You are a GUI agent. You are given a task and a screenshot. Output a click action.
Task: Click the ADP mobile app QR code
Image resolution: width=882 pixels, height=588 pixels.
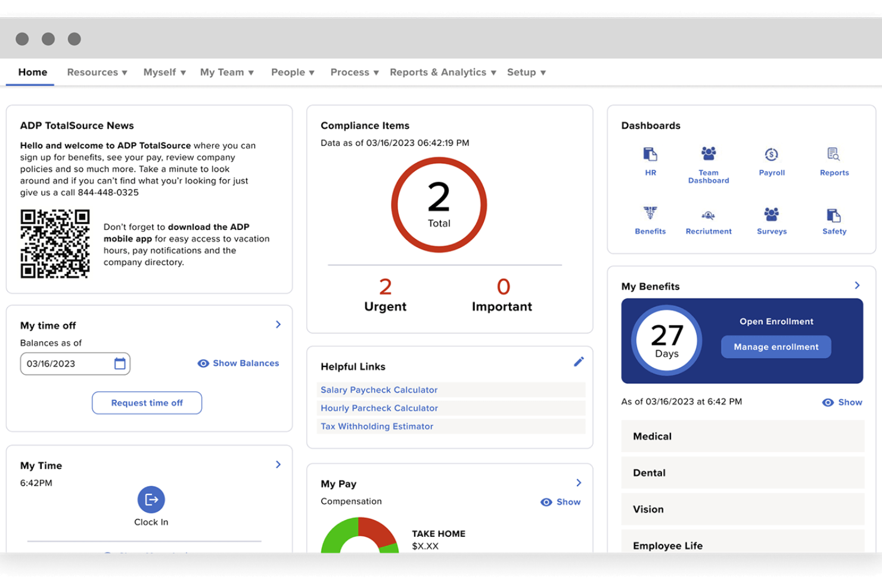(55, 244)
